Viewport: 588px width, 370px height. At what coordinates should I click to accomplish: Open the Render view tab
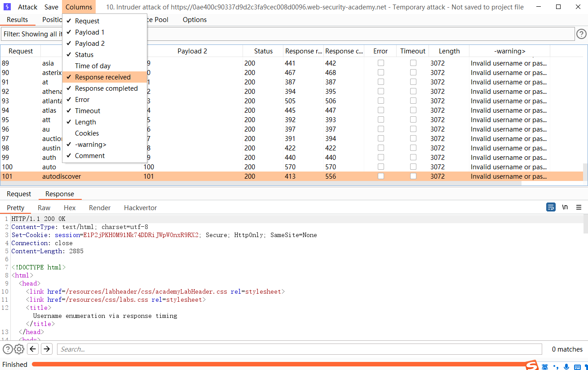(x=100, y=207)
